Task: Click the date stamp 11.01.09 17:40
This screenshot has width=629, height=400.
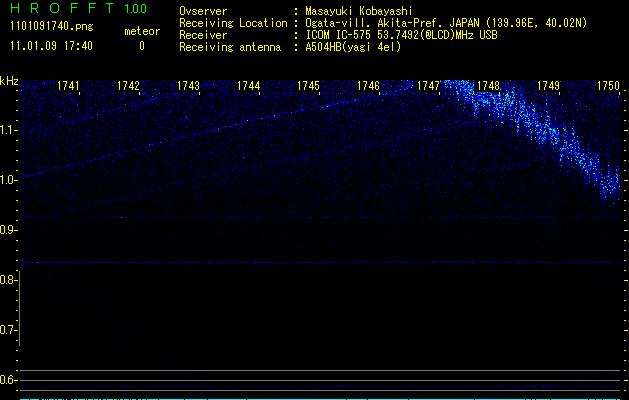Action: 51,46
